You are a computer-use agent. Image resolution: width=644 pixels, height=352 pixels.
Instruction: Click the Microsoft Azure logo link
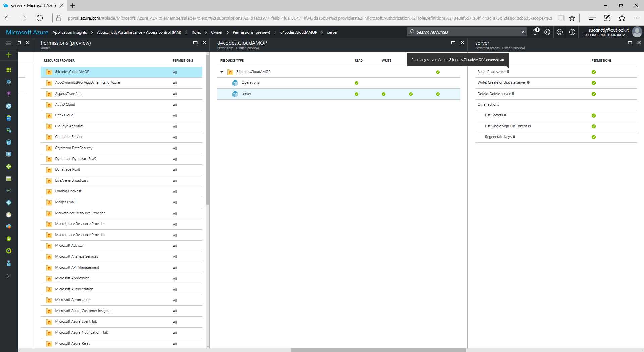[x=27, y=32]
